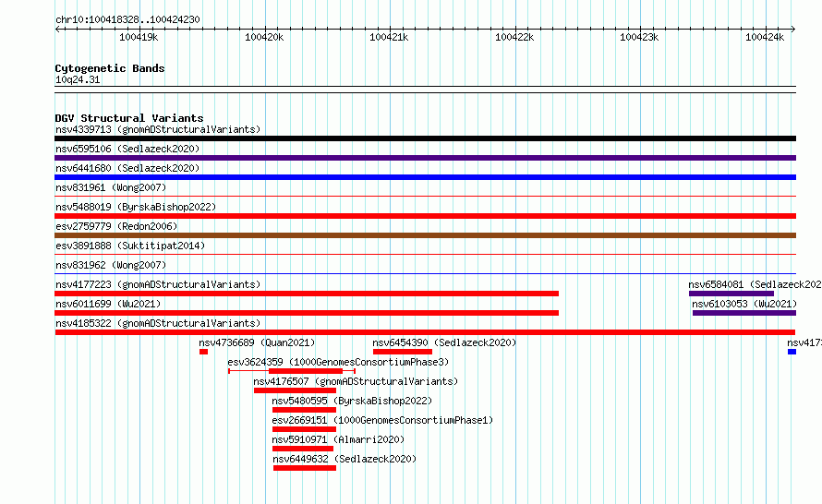
Task: Click the small blue variant marker at right edge
Action: click(792, 352)
